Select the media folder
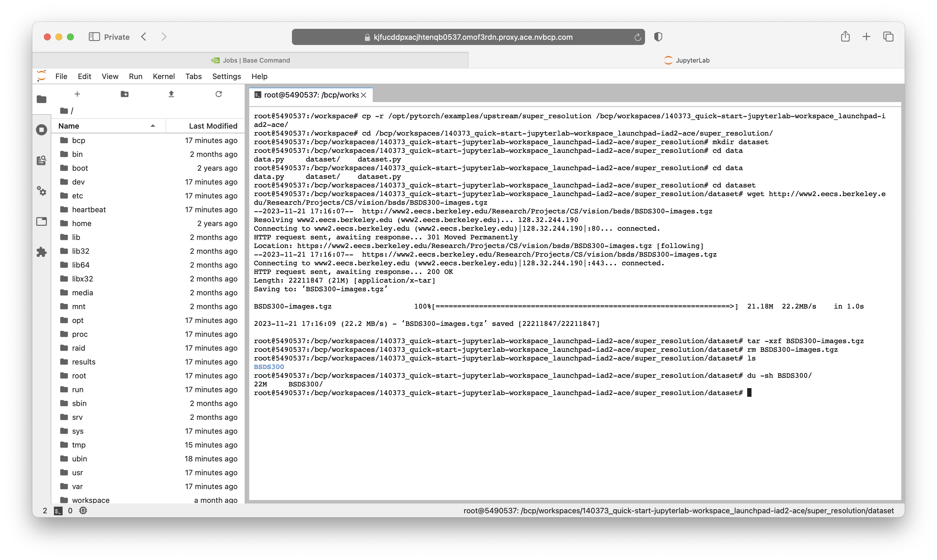 [148, 292]
